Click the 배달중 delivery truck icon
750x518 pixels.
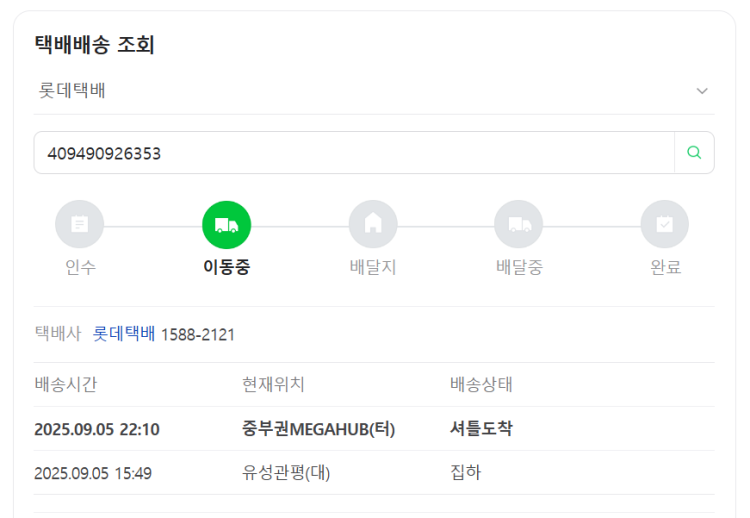click(519, 225)
